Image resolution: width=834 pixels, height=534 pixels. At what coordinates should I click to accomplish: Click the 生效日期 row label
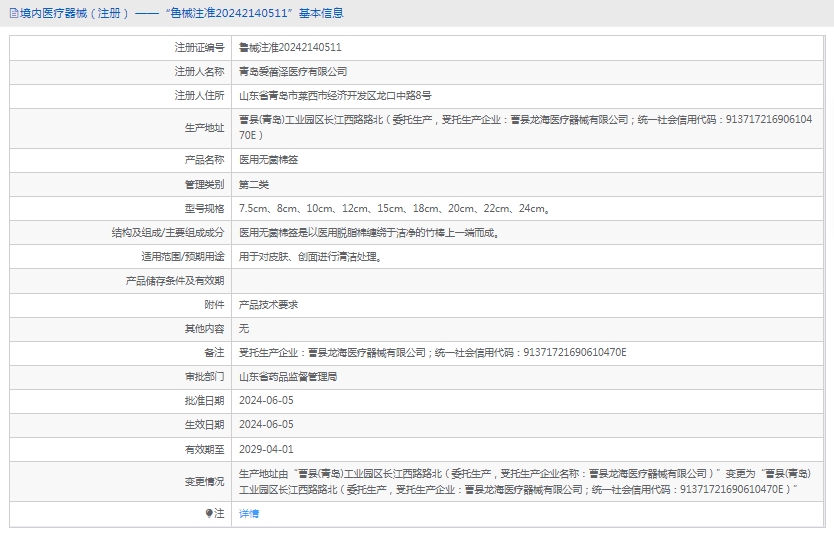204,425
